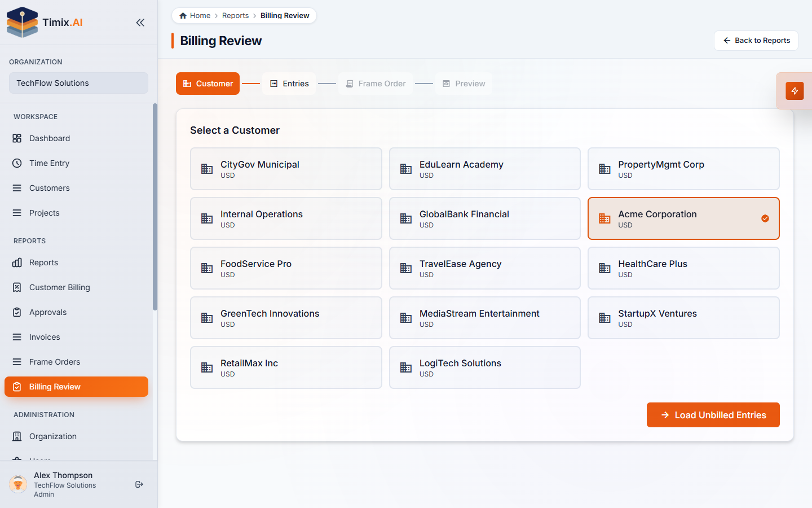Select Internal Operations customer card

[x=286, y=218]
